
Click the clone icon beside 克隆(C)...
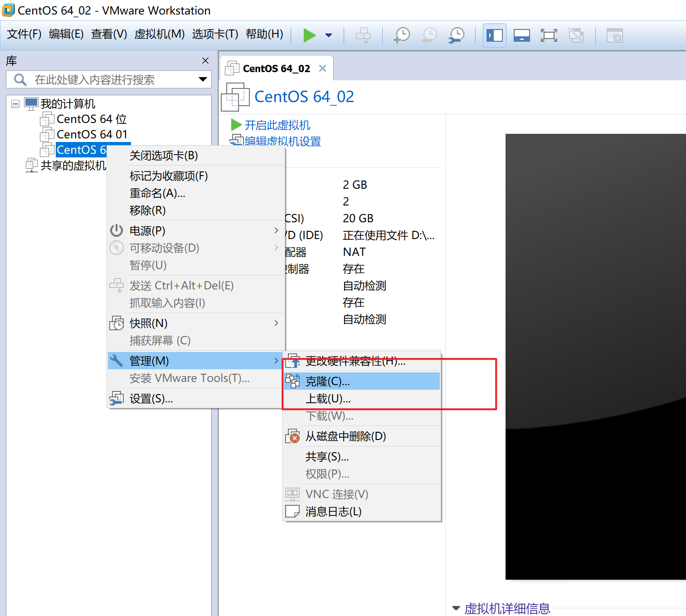[292, 381]
